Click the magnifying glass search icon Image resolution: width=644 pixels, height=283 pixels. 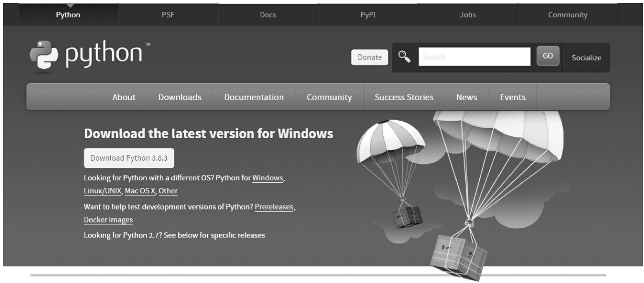(x=404, y=57)
